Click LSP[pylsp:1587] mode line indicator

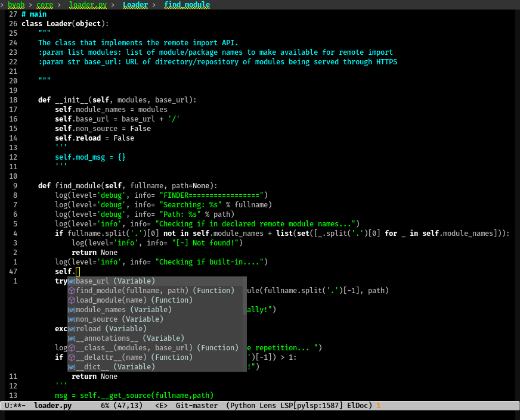click(311, 406)
